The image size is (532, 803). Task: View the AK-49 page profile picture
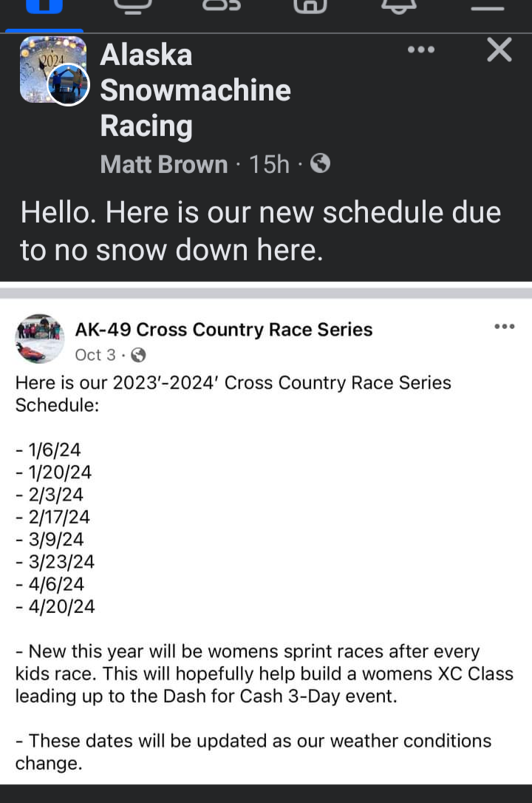(x=40, y=339)
